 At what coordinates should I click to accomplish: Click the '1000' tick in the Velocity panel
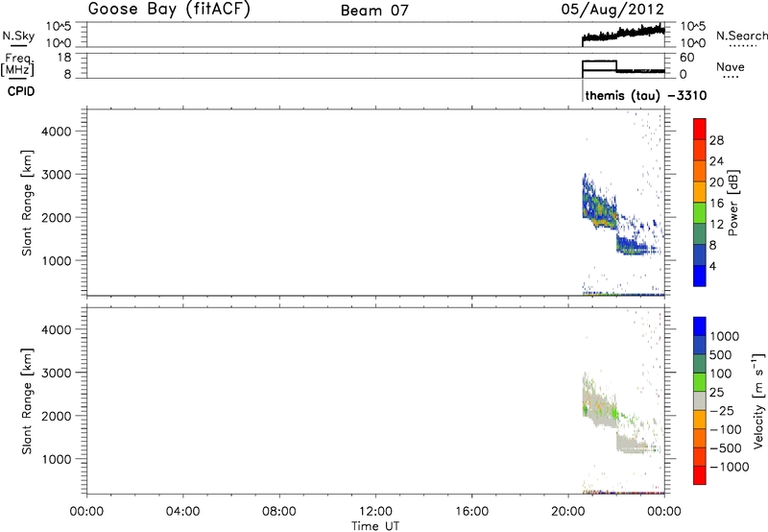pos(58,460)
